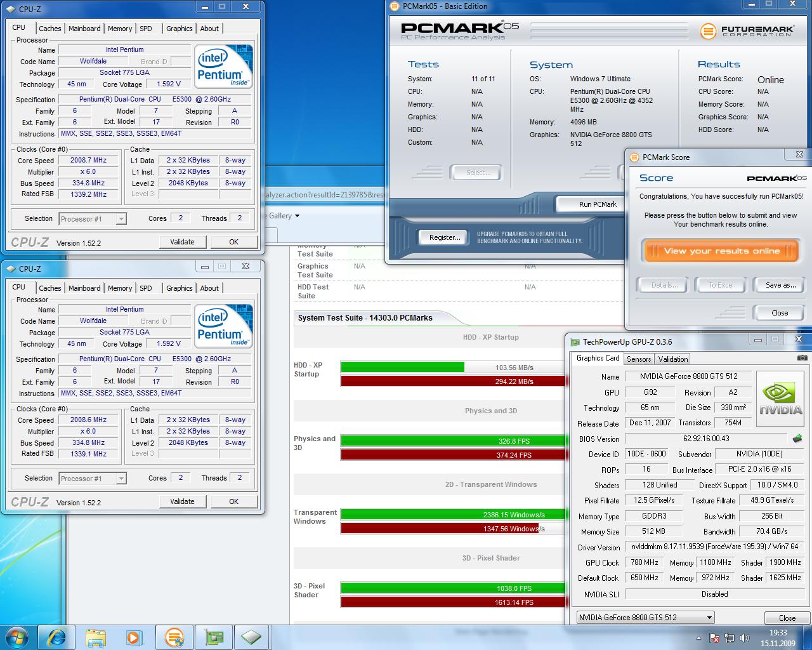The width and height of the screenshot is (812, 650).
Task: Click System Test Suite 14303.0 PCMarks heading
Action: pyautogui.click(x=365, y=318)
